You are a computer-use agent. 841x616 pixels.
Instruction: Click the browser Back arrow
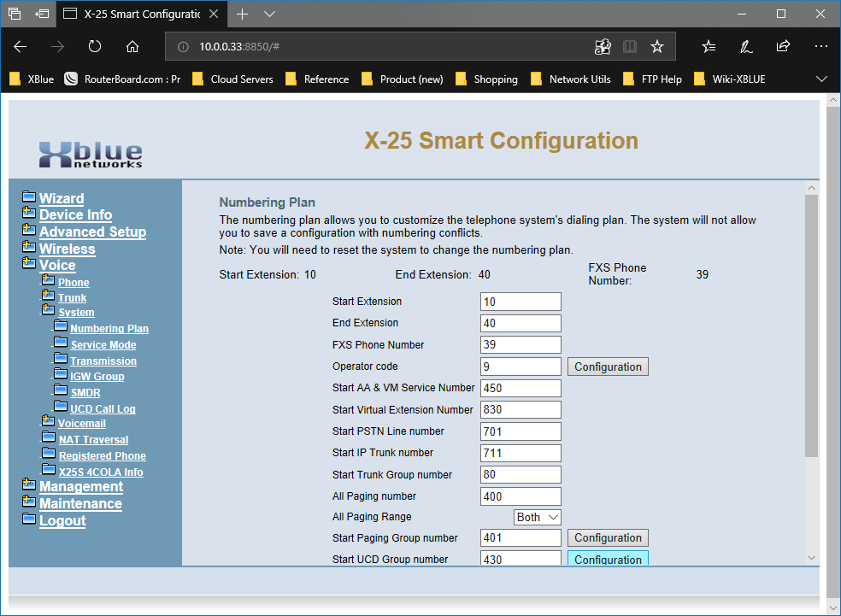21,47
